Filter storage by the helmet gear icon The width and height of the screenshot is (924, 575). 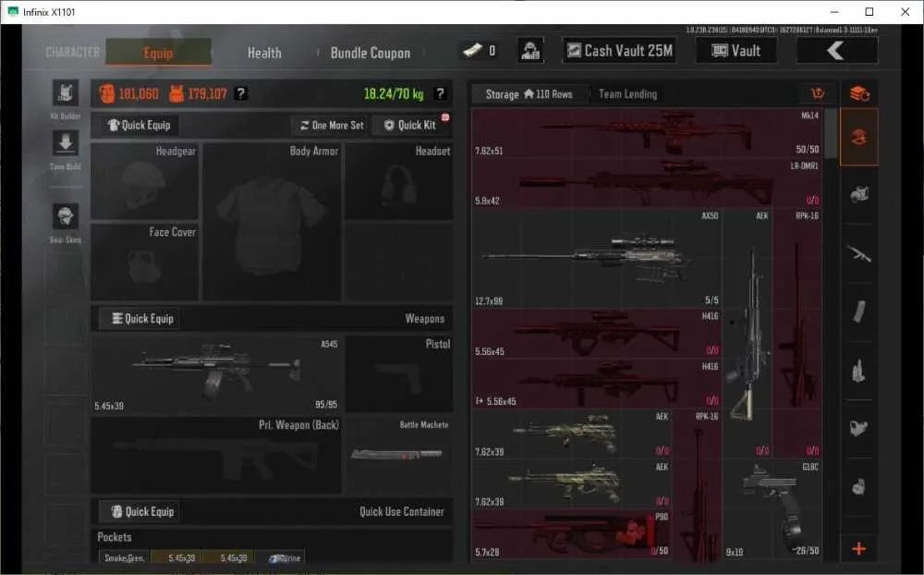pyautogui.click(x=859, y=193)
